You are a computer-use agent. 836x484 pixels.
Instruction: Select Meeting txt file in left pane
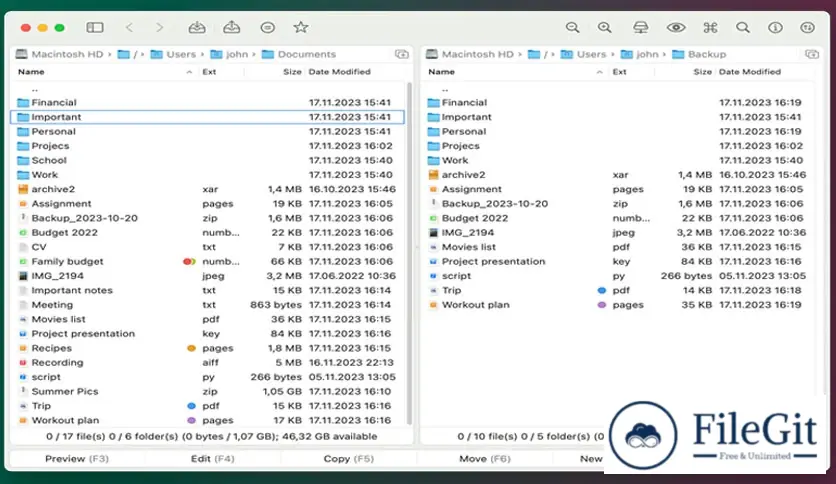(208, 305)
